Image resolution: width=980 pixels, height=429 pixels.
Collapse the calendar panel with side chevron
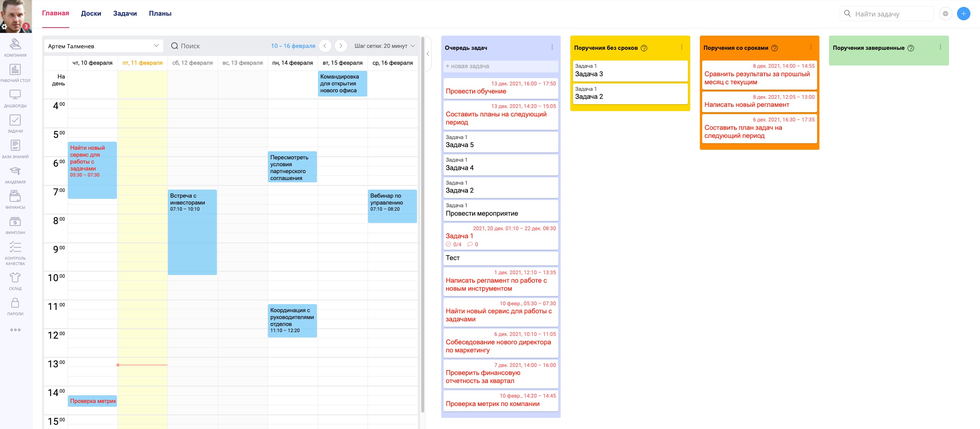tap(428, 54)
